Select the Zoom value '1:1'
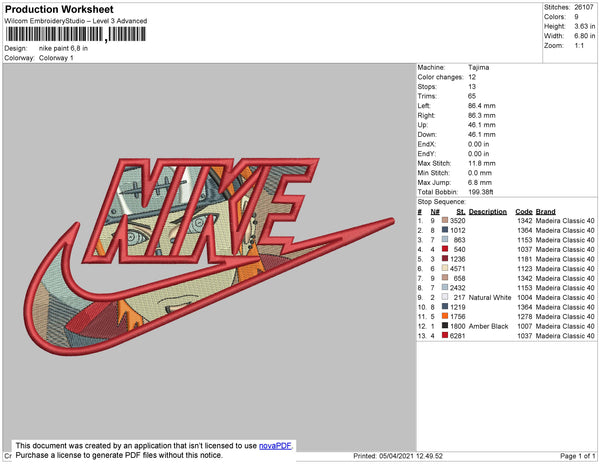The width and height of the screenshot is (600, 464). (579, 46)
